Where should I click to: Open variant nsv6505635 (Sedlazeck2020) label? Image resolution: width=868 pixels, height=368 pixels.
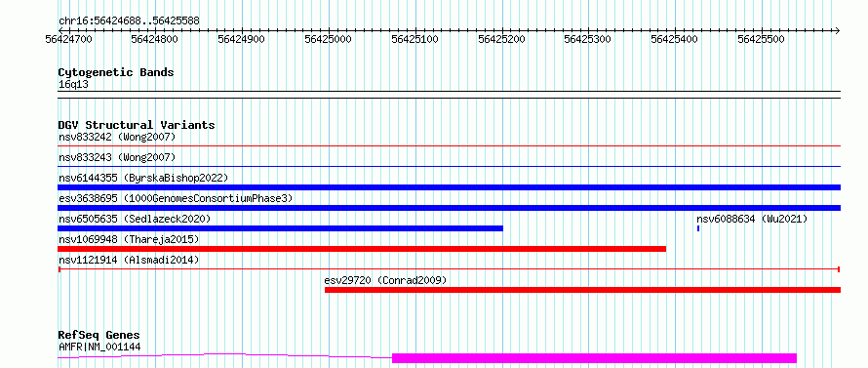(135, 219)
